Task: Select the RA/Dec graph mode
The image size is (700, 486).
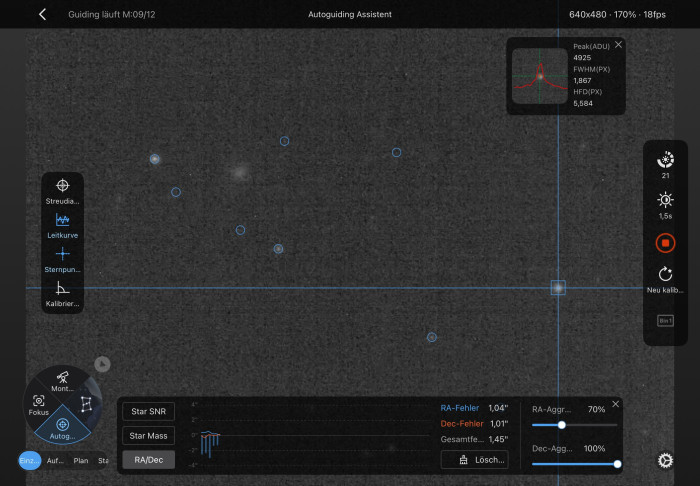Action: [x=148, y=460]
